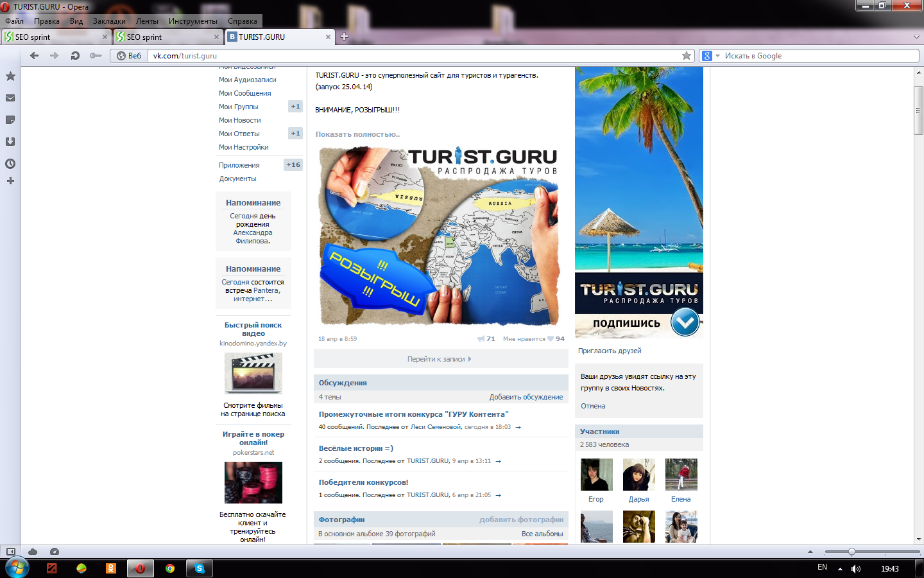Open Мои Сообщения in the left menu
The height and width of the screenshot is (578, 924).
point(245,93)
